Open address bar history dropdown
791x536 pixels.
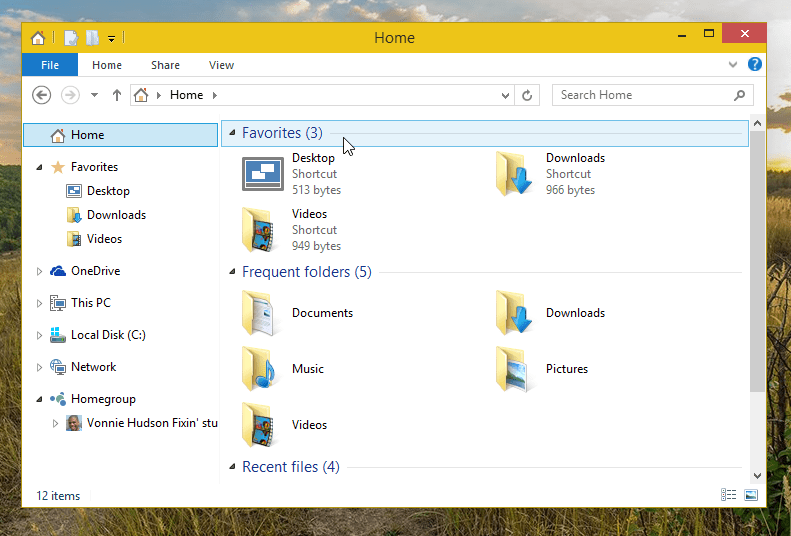(x=505, y=95)
